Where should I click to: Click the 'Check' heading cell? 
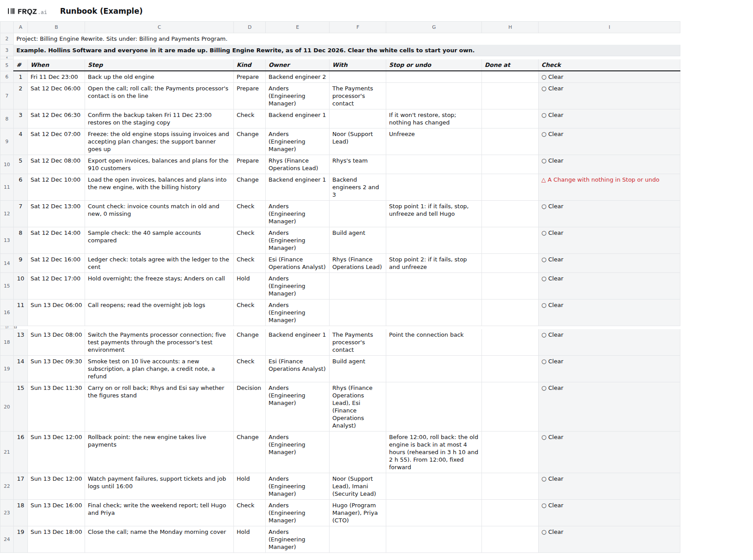click(x=609, y=65)
